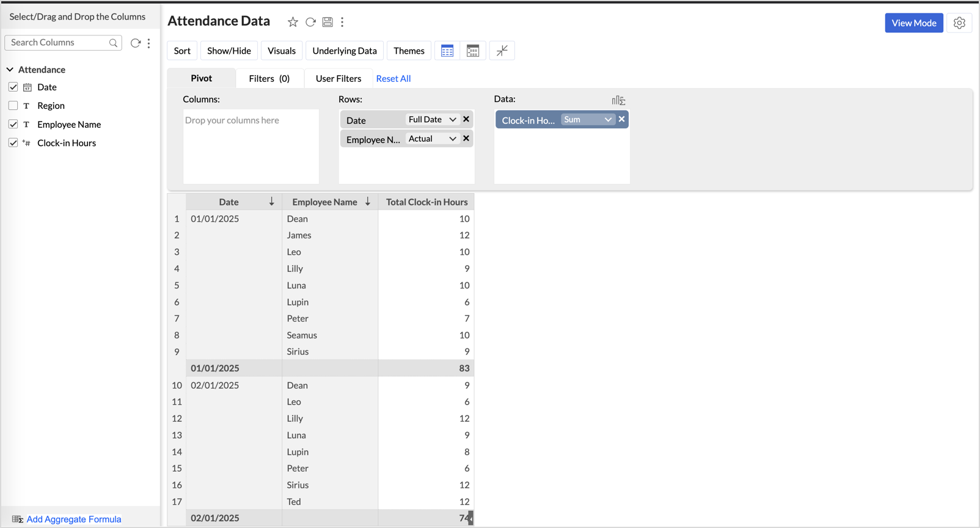Select the grid table layout icon

(x=447, y=51)
